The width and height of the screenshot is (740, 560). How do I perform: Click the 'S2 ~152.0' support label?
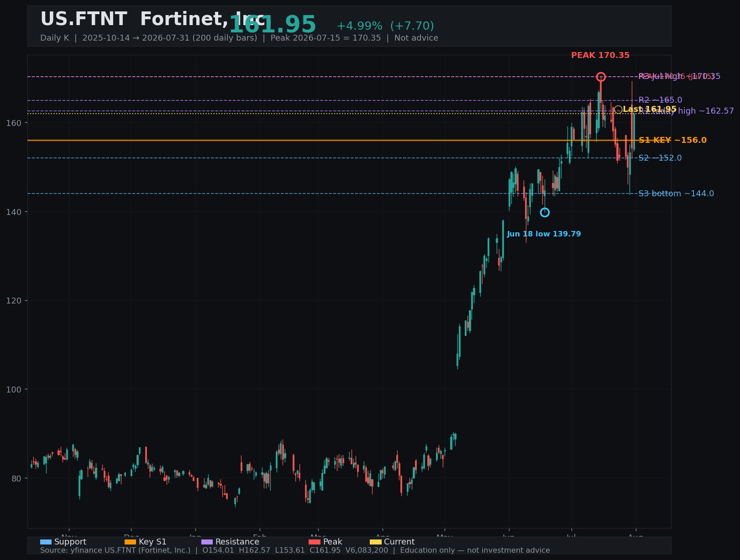tap(660, 158)
